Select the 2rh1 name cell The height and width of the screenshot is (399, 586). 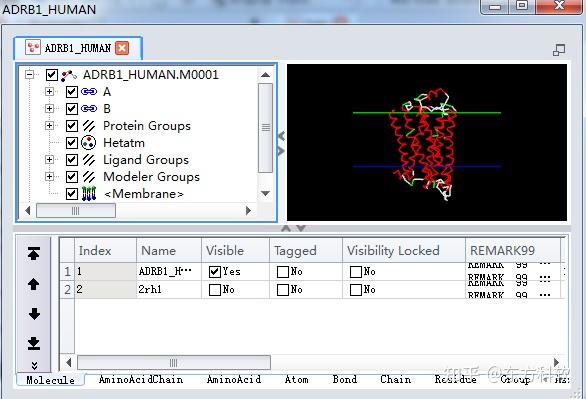[169, 290]
